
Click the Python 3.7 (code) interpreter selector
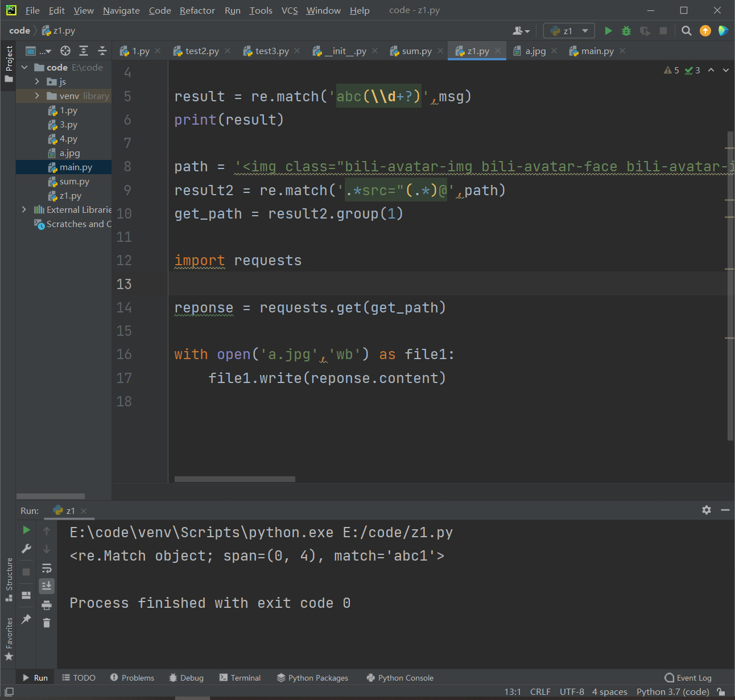672,692
